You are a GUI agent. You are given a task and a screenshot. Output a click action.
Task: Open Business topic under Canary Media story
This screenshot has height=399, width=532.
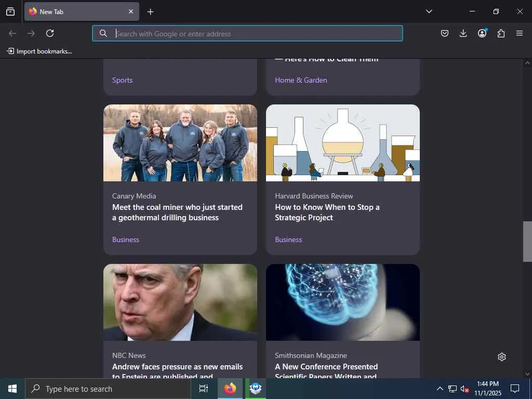pyautogui.click(x=126, y=240)
